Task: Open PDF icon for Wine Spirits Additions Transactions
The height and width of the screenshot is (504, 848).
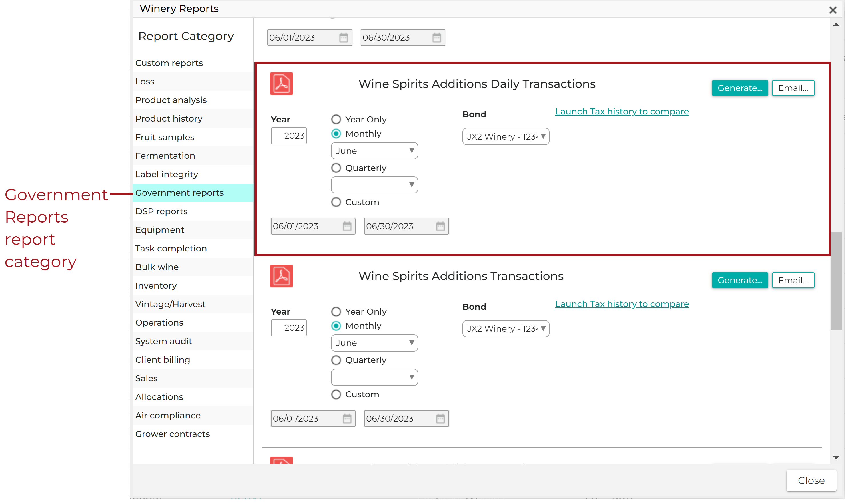Action: click(x=281, y=276)
